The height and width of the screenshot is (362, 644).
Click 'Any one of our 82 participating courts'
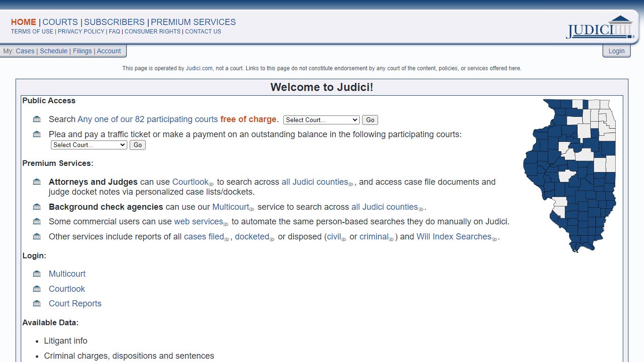148,119
